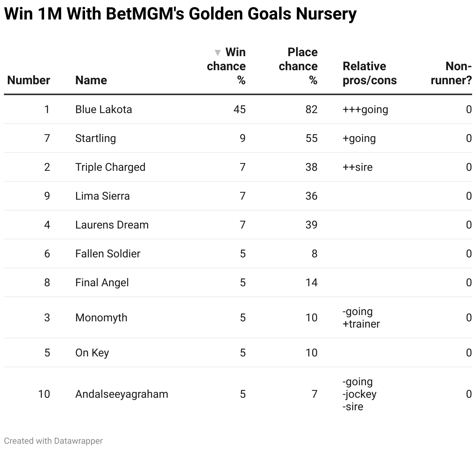Select Triple Charged in the table
The height and width of the screenshot is (450, 476).
(110, 167)
